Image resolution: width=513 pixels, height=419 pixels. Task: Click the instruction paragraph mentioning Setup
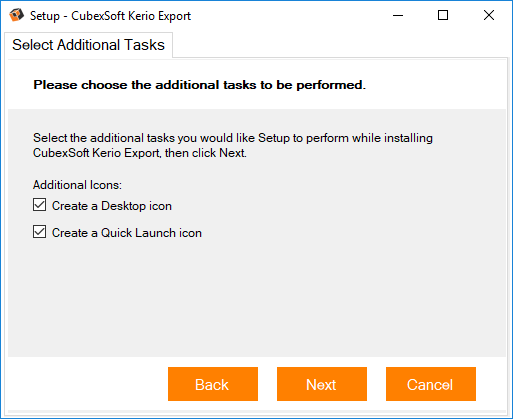(233, 145)
